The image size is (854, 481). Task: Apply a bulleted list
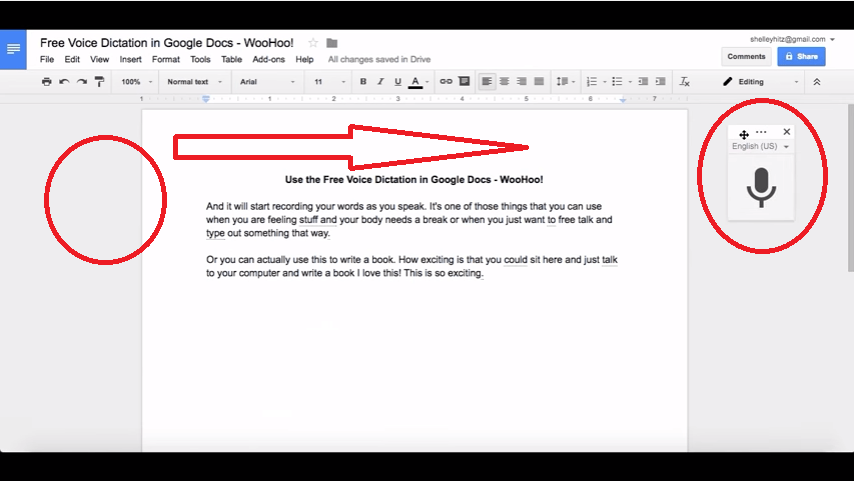tap(617, 82)
